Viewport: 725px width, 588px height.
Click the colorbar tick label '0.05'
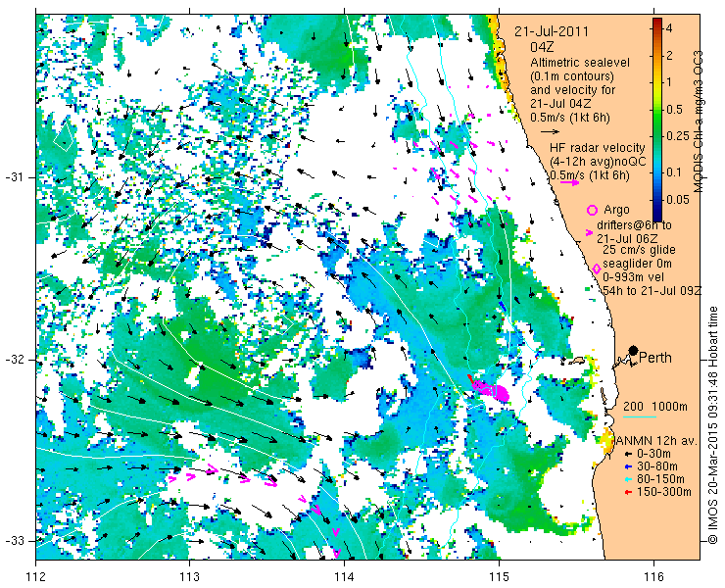676,200
